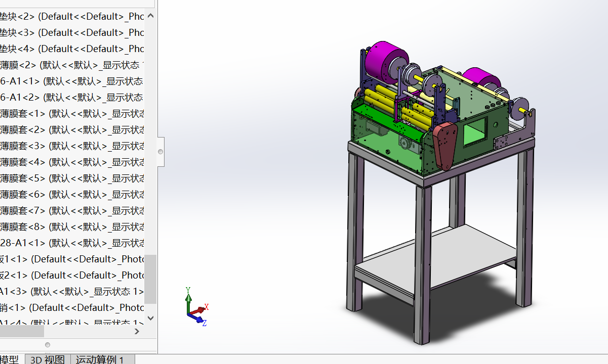Click the round split handle below the tree

[48, 345]
